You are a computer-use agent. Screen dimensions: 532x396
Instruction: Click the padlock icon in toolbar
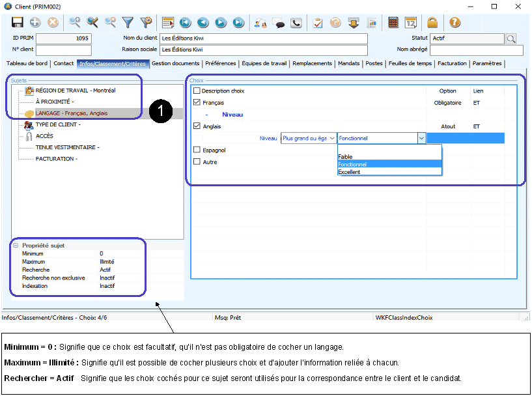tap(432, 22)
